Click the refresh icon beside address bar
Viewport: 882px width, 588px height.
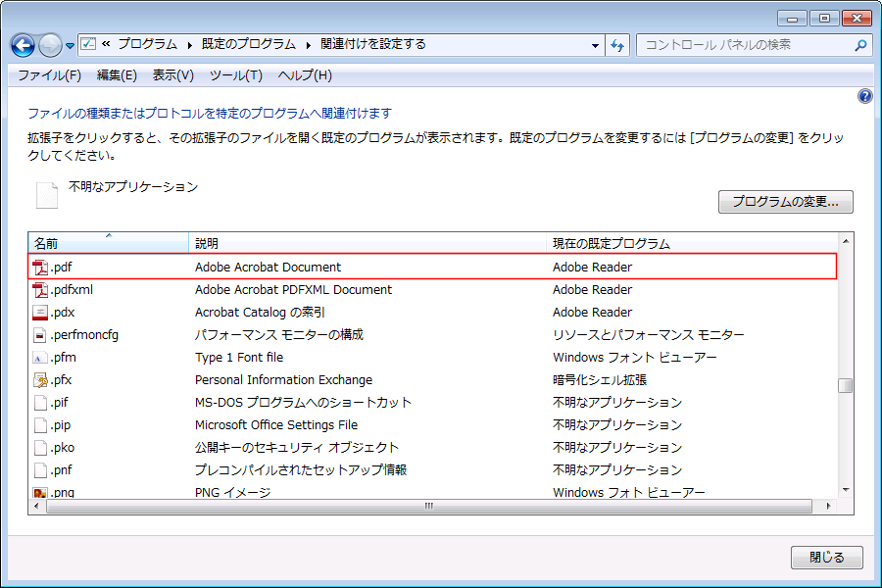pos(617,45)
